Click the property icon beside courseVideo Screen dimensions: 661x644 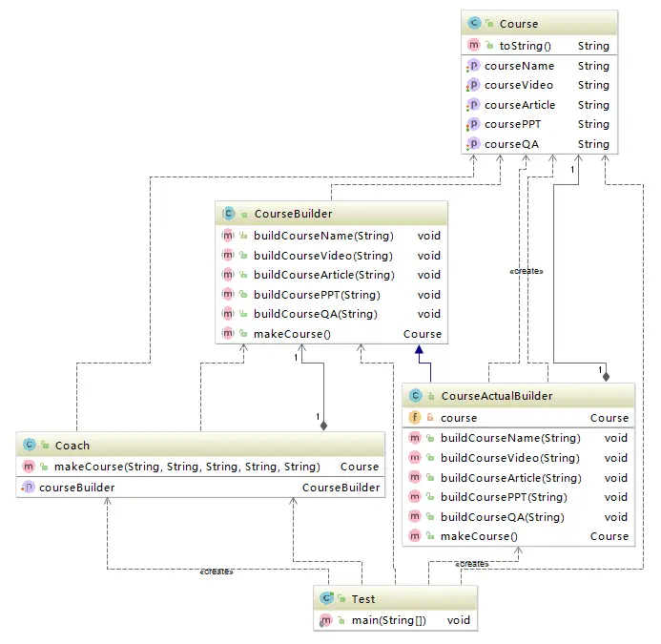(x=473, y=85)
